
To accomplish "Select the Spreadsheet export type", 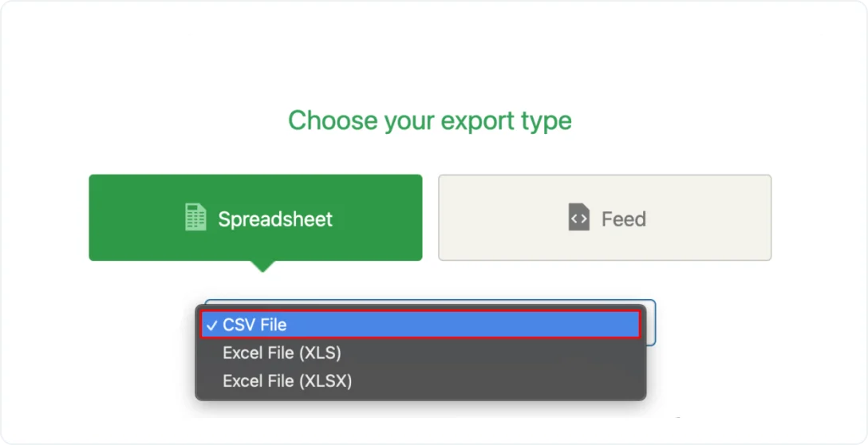I will pos(255,218).
